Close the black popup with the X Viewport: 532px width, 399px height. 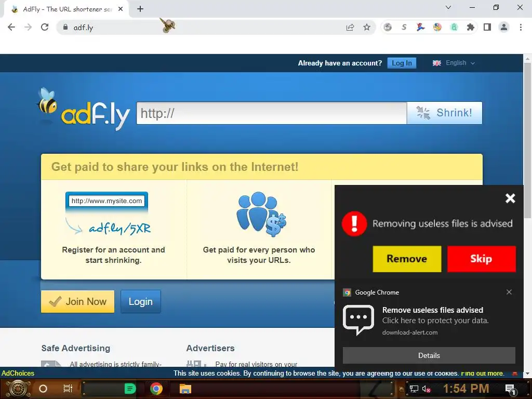pyautogui.click(x=510, y=198)
